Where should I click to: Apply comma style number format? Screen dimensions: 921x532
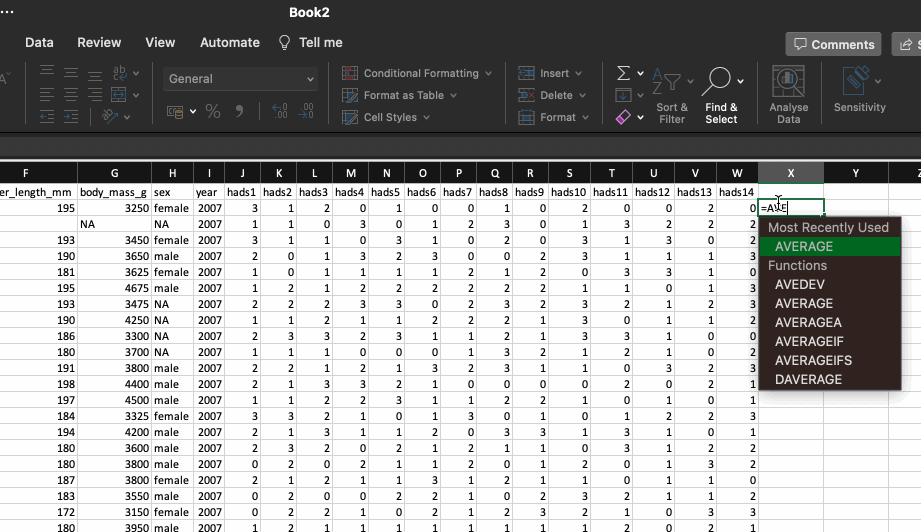click(240, 112)
